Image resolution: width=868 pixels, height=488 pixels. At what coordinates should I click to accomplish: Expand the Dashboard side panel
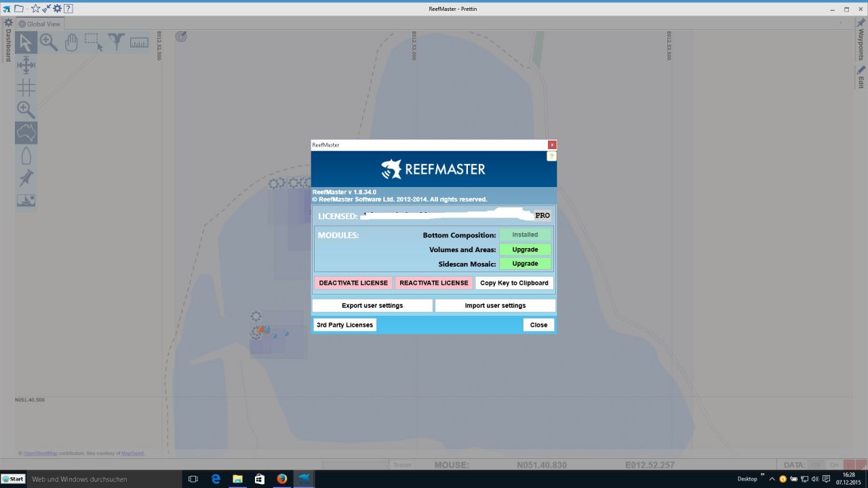[x=8, y=45]
